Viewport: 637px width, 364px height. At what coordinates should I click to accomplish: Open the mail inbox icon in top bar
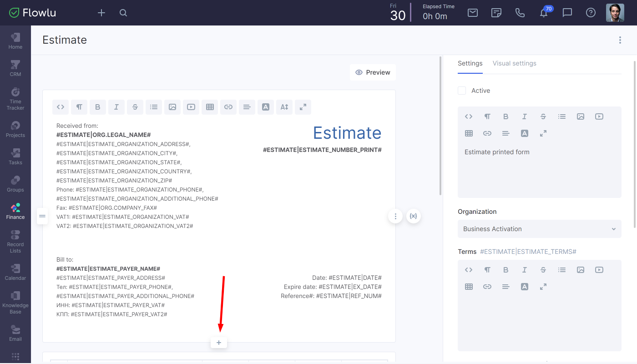(x=473, y=13)
